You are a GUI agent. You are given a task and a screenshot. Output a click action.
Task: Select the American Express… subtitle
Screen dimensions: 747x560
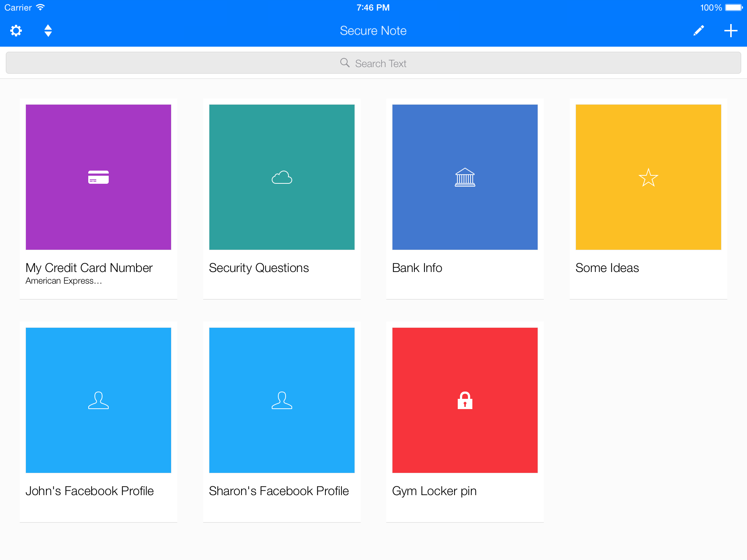(x=64, y=281)
